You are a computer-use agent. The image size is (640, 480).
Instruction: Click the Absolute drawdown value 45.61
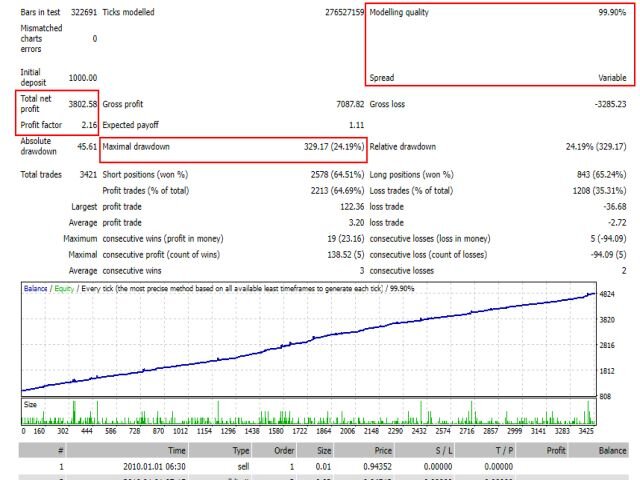point(87,146)
